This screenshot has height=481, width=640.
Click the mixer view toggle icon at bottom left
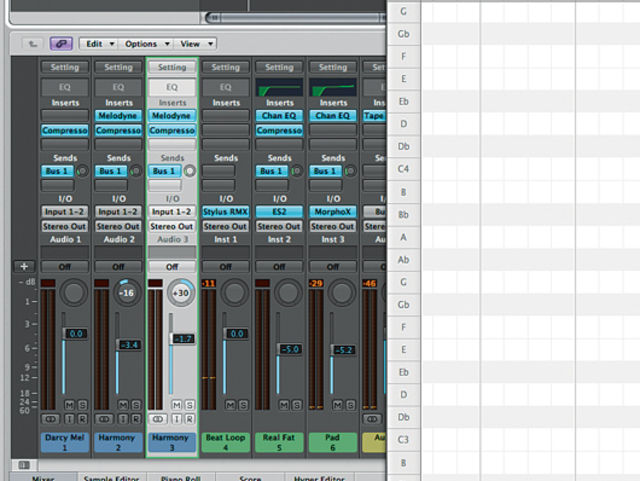(24, 465)
